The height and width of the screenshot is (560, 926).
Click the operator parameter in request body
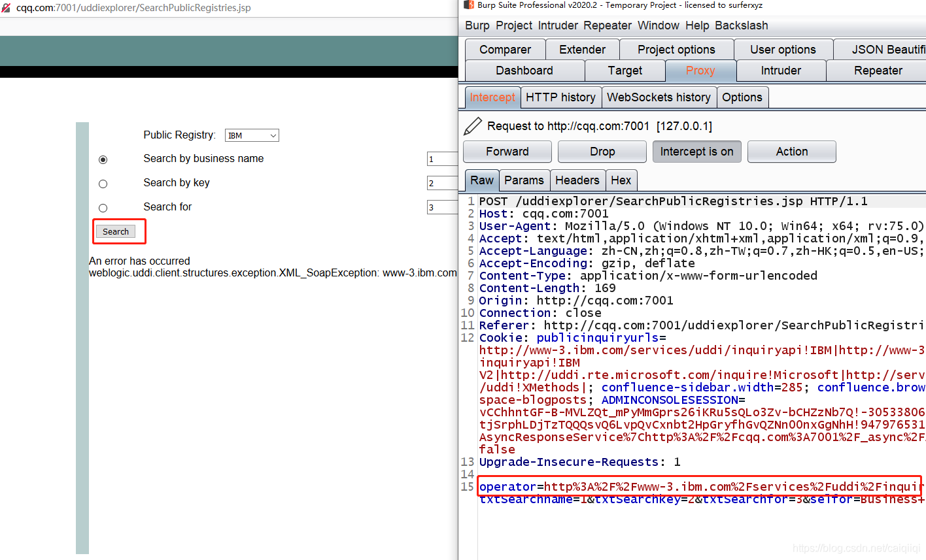point(702,487)
